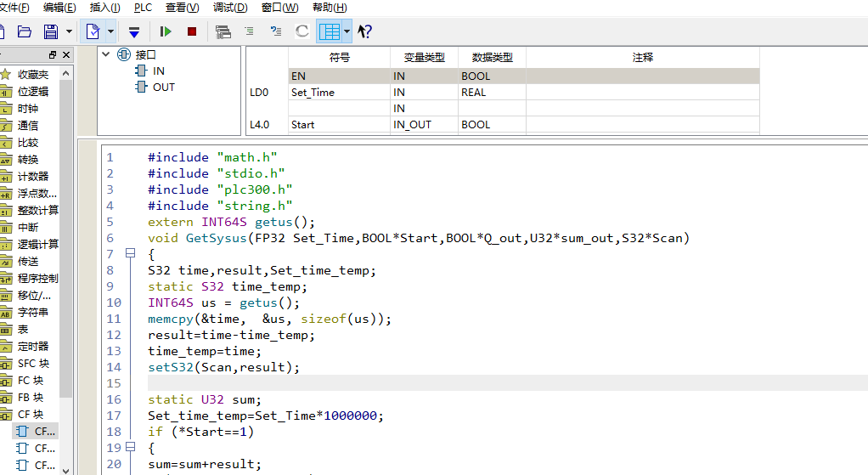Float the instruction tree panel
The height and width of the screenshot is (475, 868).
pyautogui.click(x=53, y=54)
